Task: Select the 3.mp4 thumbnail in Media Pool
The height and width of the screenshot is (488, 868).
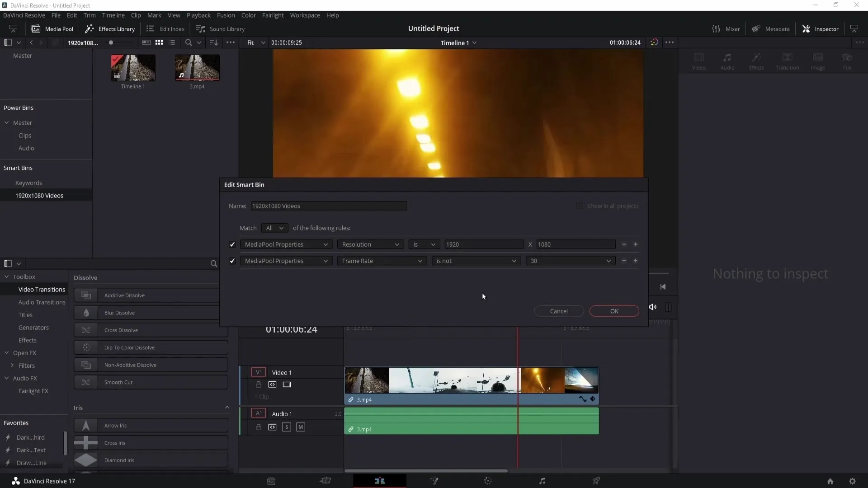Action: pyautogui.click(x=197, y=67)
